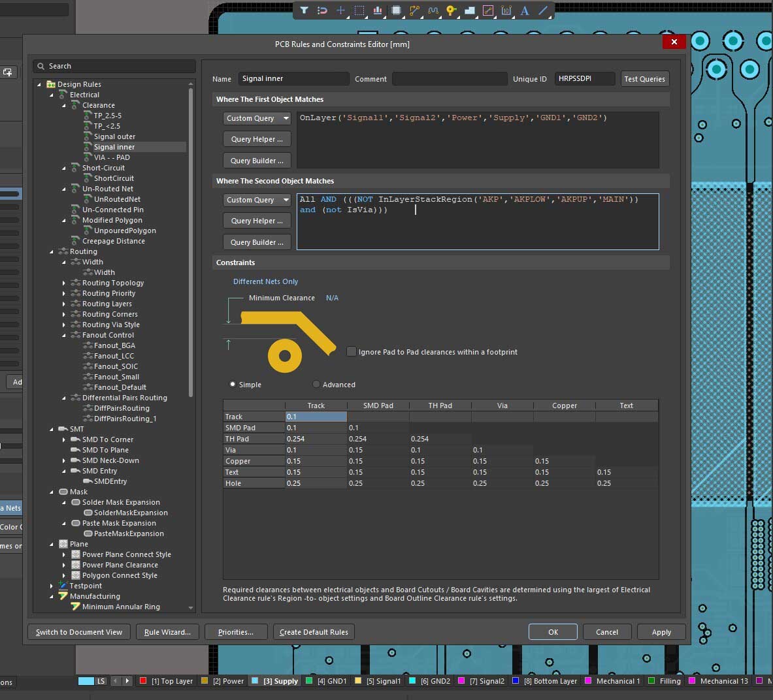The image size is (773, 700).
Task: Click the Place Component chip icon
Action: [396, 10]
